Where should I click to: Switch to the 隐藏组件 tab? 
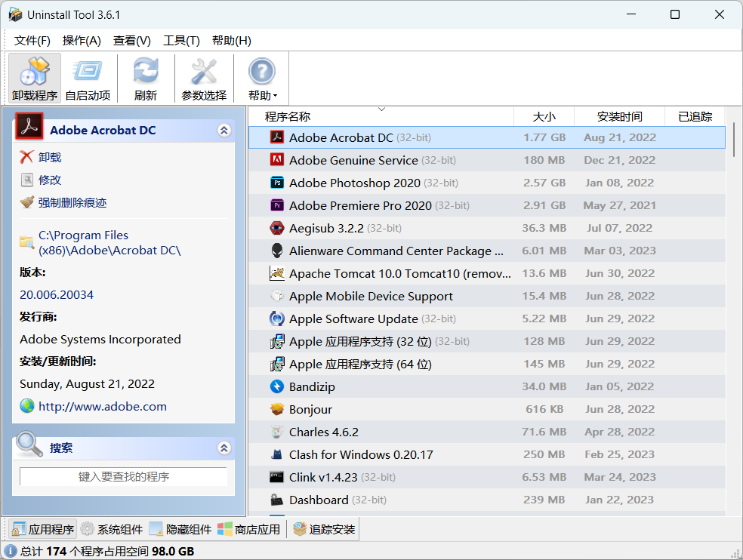point(180,529)
